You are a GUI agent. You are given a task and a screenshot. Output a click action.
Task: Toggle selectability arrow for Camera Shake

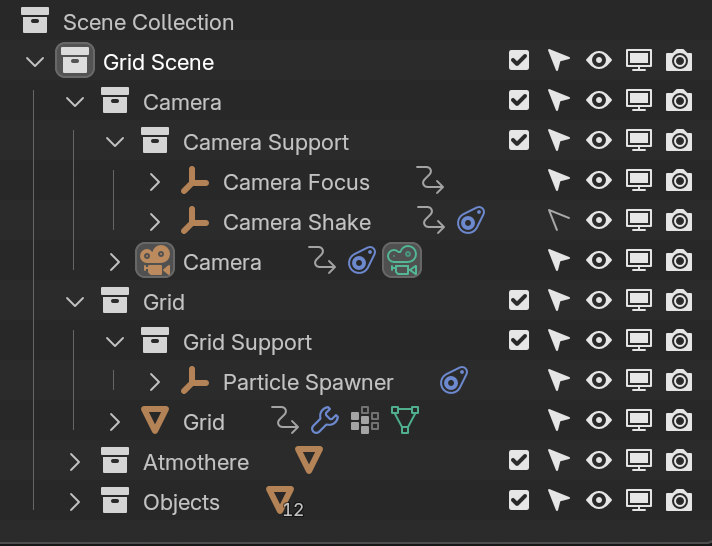pos(558,221)
